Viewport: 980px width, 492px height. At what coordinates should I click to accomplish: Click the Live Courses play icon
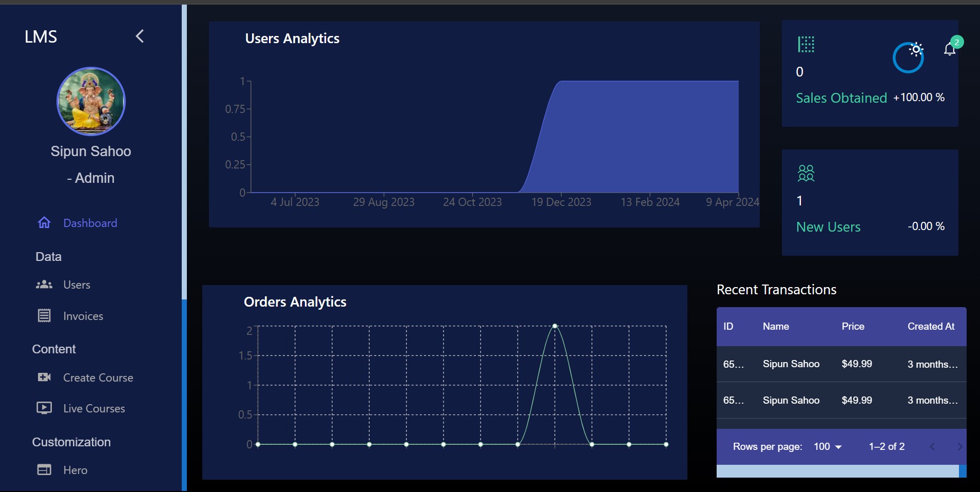point(44,408)
